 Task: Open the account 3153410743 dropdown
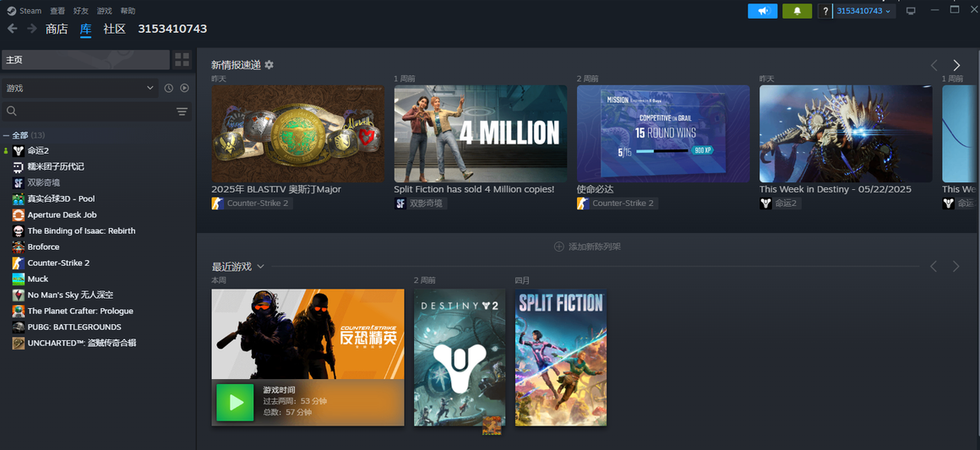coord(863,11)
